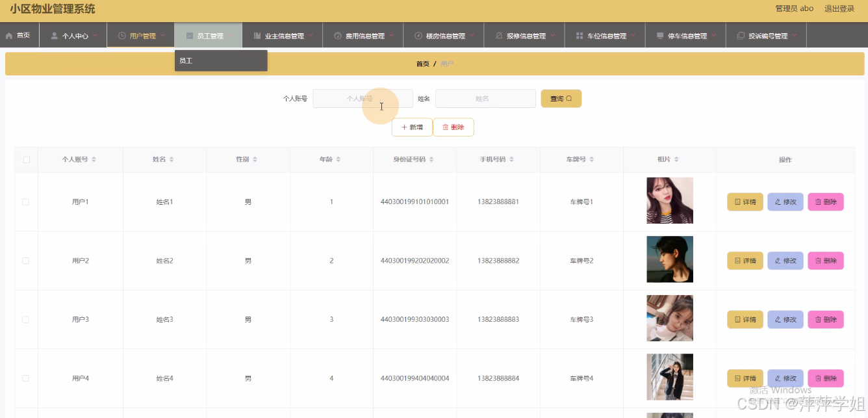Click 修改 for 用户2
The height and width of the screenshot is (418, 868).
point(785,261)
